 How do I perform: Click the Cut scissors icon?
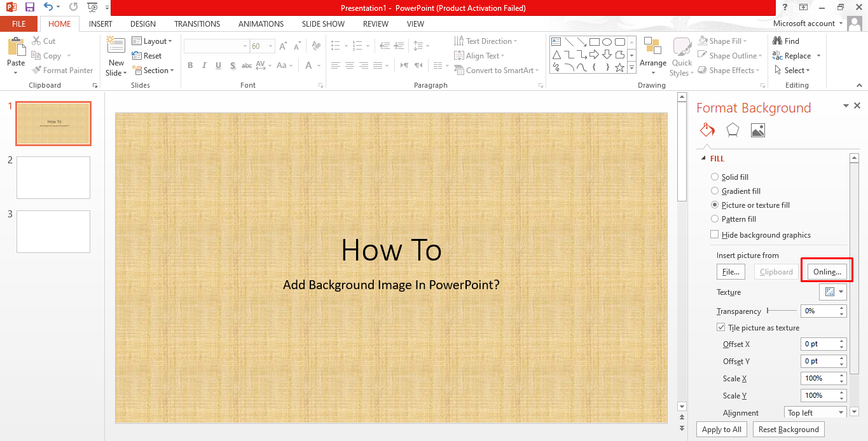click(x=37, y=41)
